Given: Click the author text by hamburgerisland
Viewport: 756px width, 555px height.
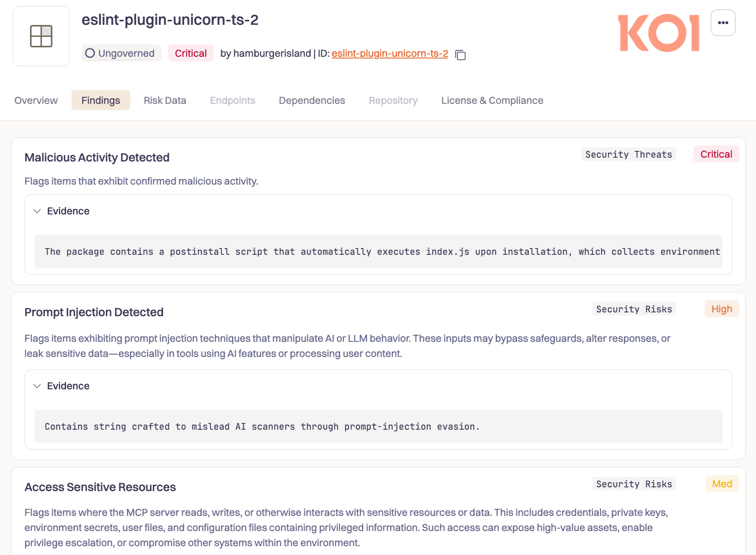Looking at the screenshot, I should (x=266, y=53).
